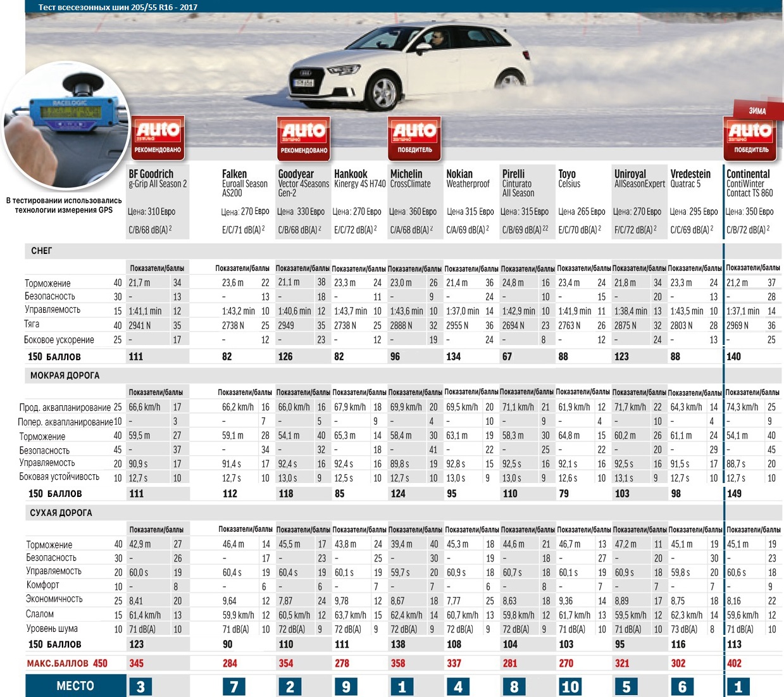Viewport: 784px width, 697px height.
Task: Click the winner badge above Continental
Action: [x=751, y=137]
